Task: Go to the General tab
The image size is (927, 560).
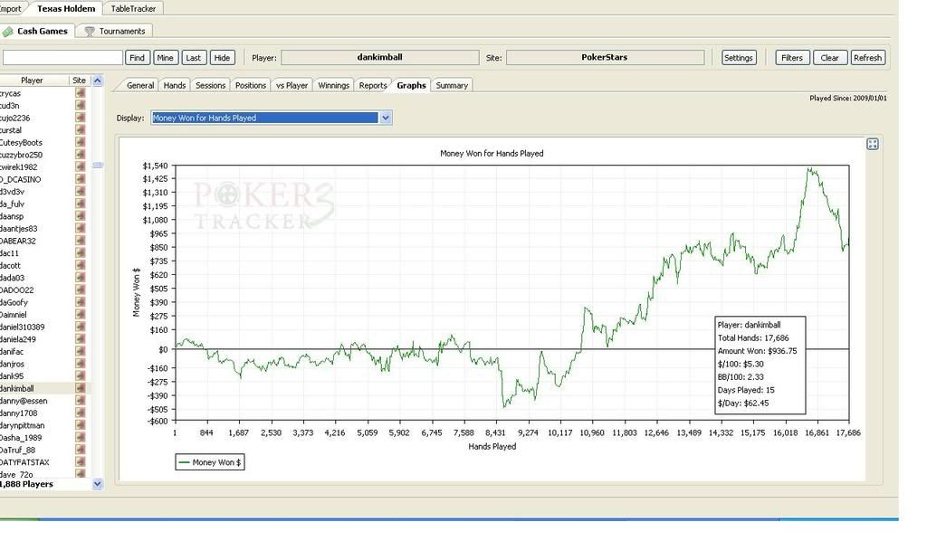Action: click(140, 85)
